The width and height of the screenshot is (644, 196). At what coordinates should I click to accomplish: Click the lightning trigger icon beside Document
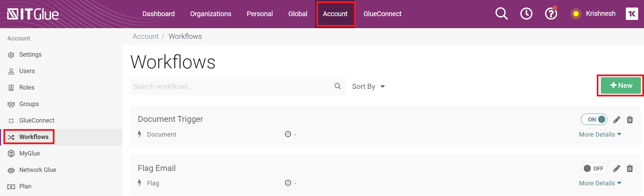pos(140,134)
